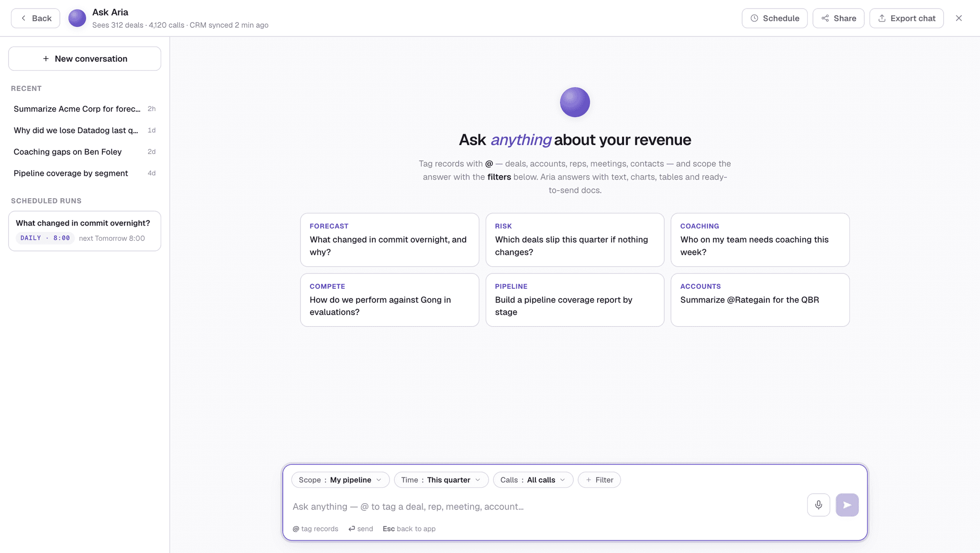This screenshot has width=980, height=553.
Task: Select the COMPETE against Gong card
Action: (390, 300)
